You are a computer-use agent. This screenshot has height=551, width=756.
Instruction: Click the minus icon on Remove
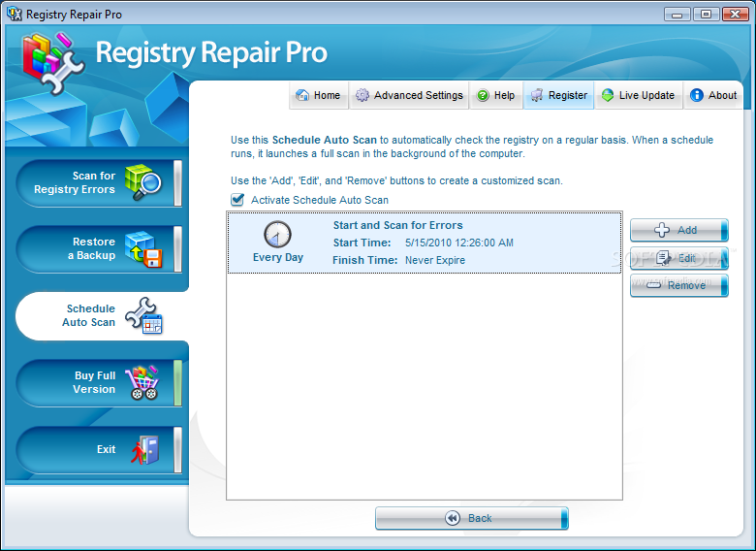[x=653, y=285]
